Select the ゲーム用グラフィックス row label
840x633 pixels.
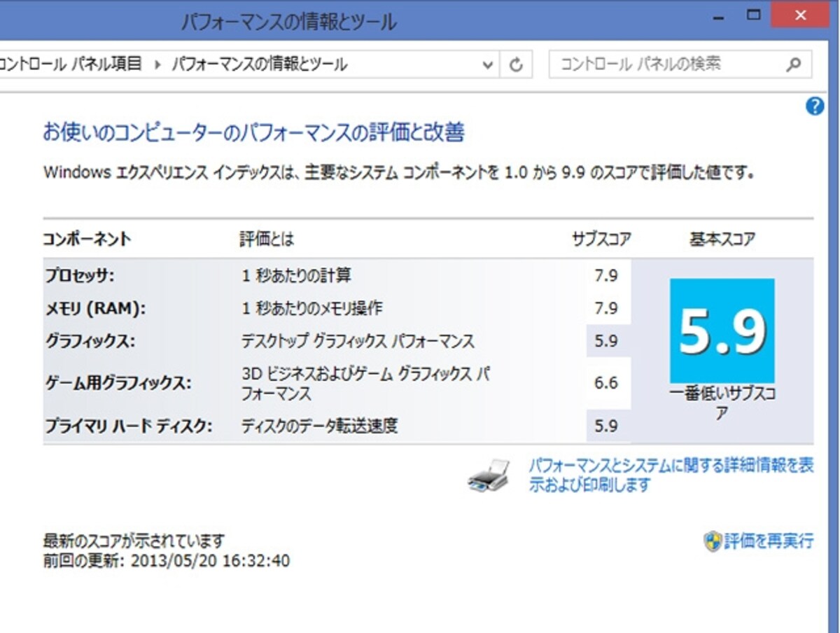(118, 384)
